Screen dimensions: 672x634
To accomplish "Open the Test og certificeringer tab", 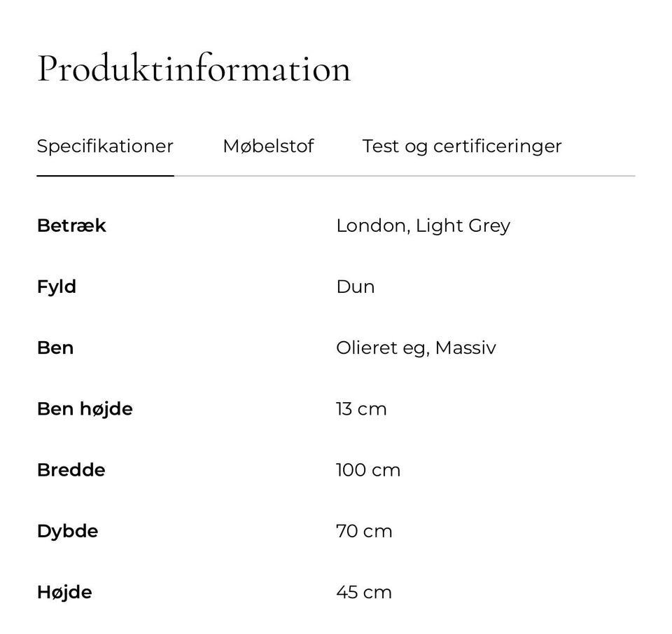I will tap(462, 146).
